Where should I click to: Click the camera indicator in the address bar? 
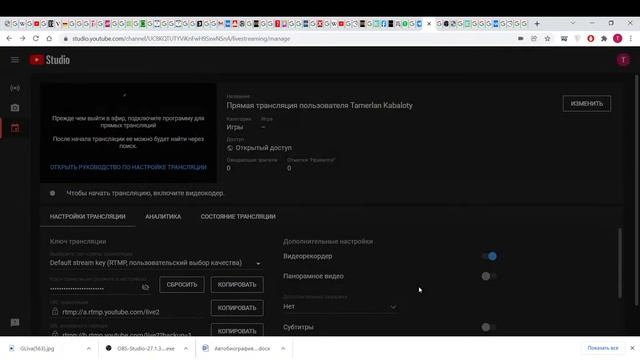click(521, 38)
